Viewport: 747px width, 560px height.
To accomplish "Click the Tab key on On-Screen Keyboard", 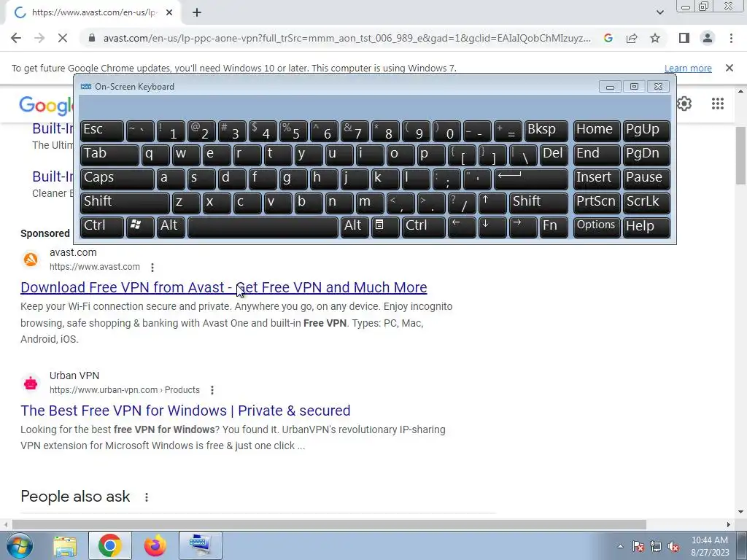I will coord(109,155).
